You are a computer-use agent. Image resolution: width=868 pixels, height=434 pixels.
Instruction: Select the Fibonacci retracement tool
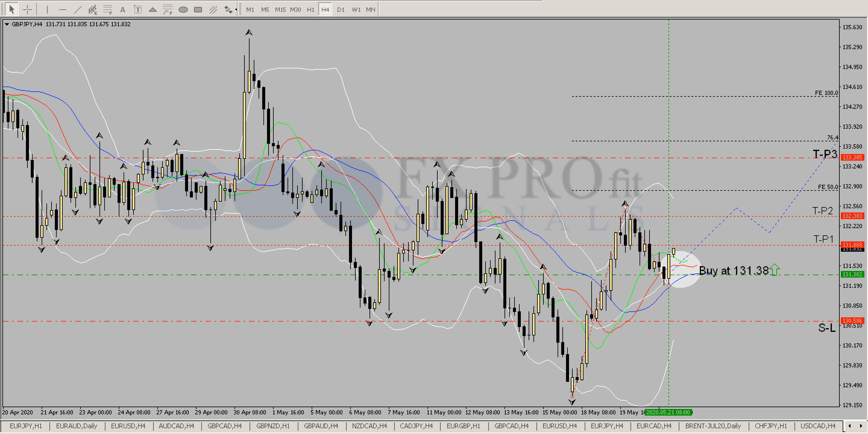(x=108, y=9)
